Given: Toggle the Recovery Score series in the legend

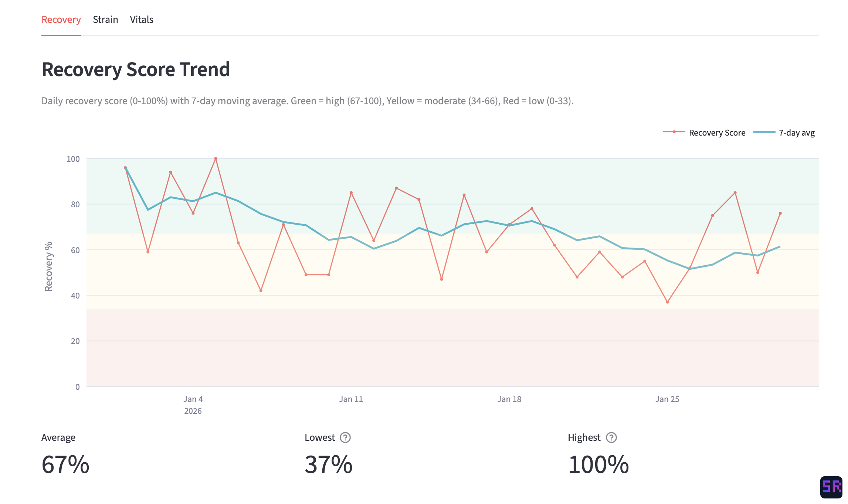Looking at the screenshot, I should 717,132.
